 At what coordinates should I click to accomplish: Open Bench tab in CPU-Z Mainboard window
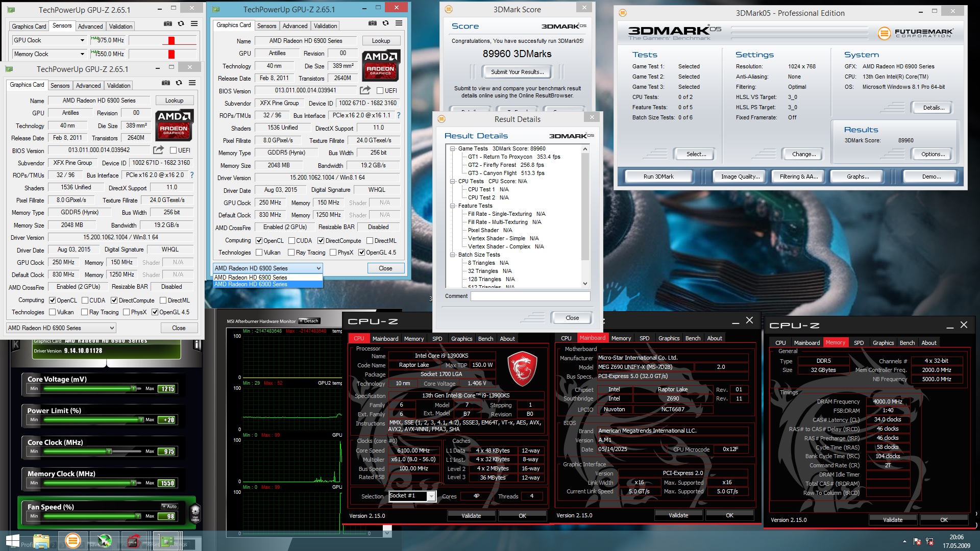[x=693, y=338]
